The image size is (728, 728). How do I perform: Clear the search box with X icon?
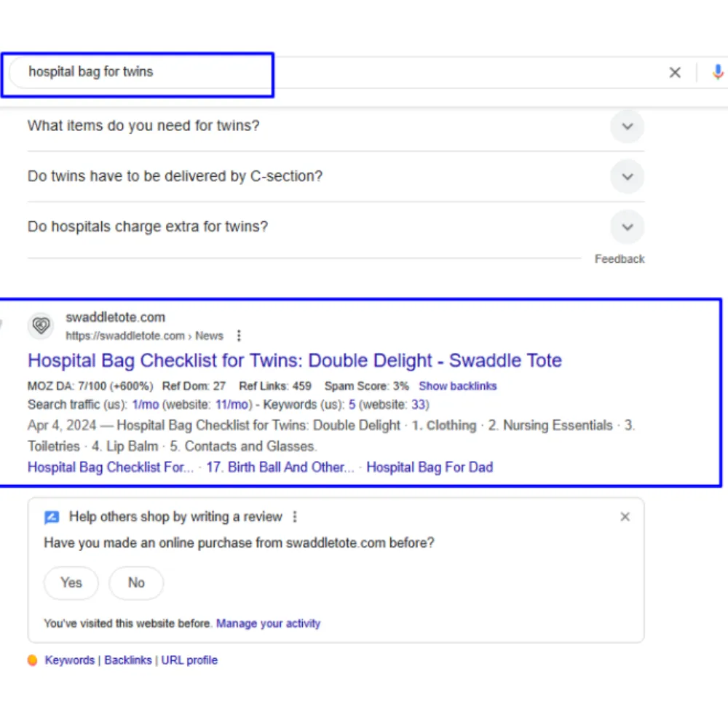[675, 72]
